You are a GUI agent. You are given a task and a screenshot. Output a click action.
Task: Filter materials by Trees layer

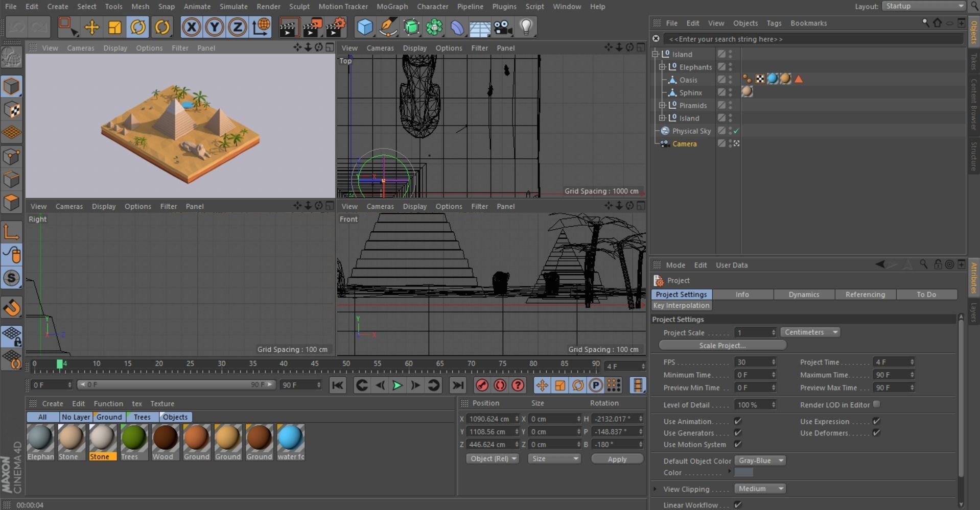[142, 417]
